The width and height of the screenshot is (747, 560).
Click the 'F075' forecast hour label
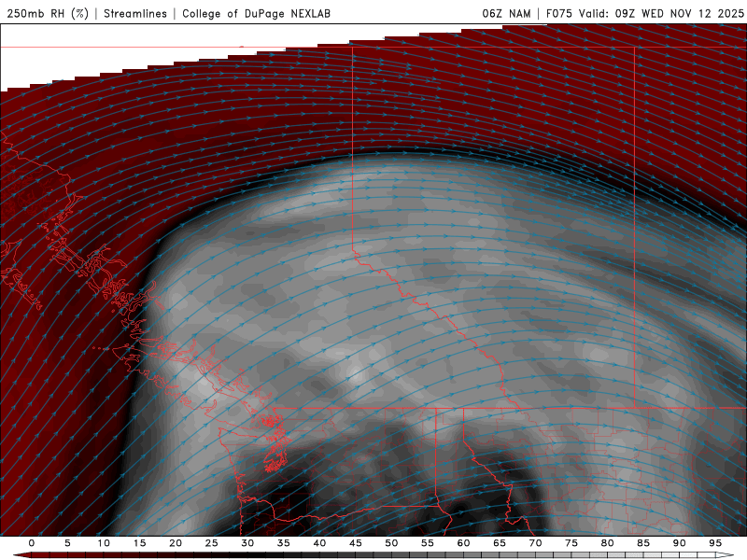coord(559,14)
